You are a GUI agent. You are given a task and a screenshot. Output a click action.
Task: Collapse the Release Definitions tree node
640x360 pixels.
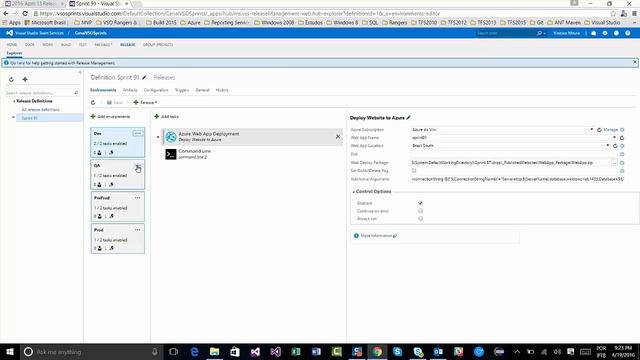coord(14,101)
